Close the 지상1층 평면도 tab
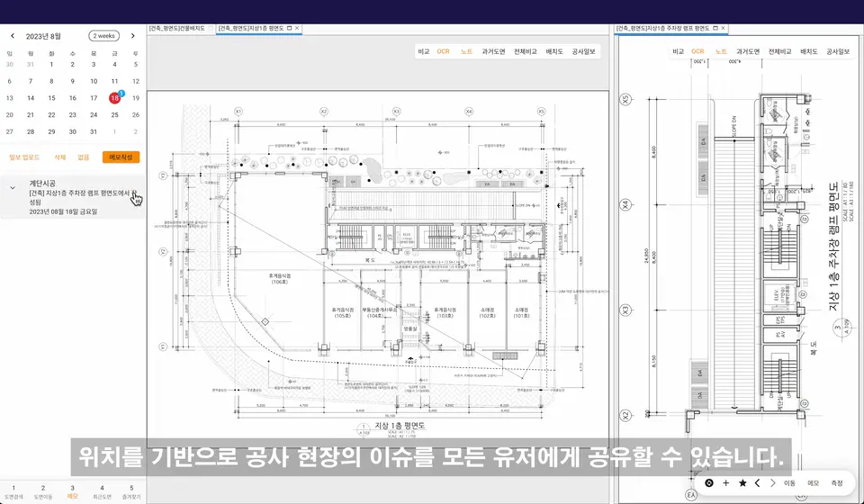Screen dimensions: 864x504 coord(297,28)
